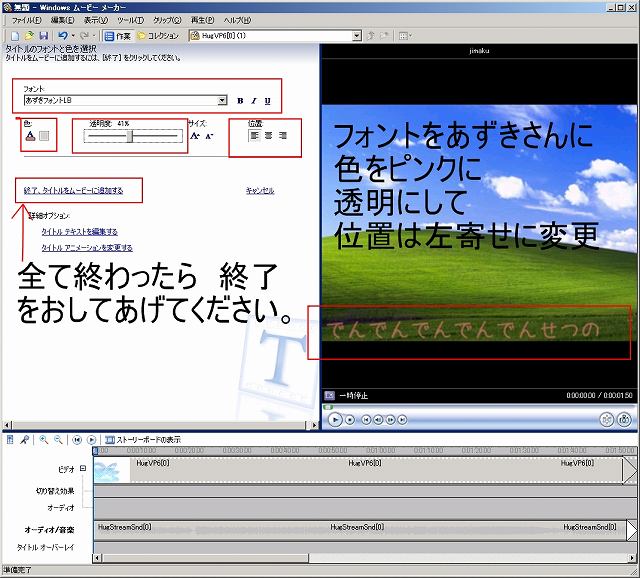Screen dimensions: 640x578
Task: Open the redo history dropdown arrow
Action: coord(94,36)
